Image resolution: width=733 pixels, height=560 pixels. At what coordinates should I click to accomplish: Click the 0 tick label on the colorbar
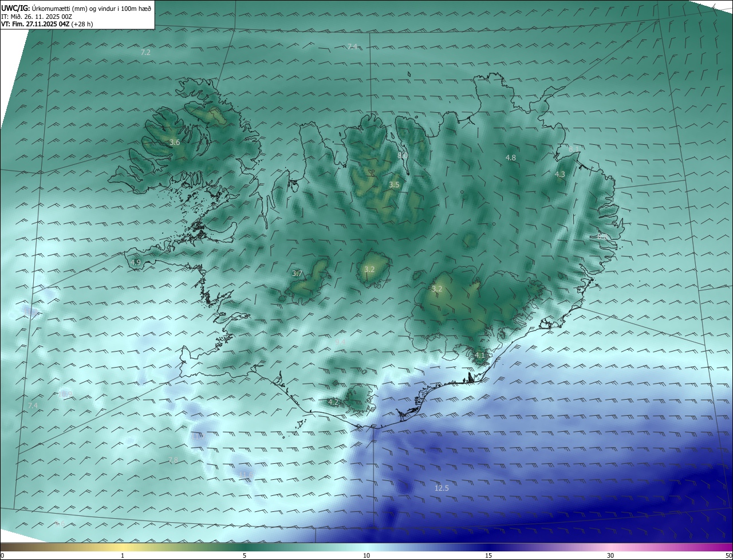coord(2,555)
